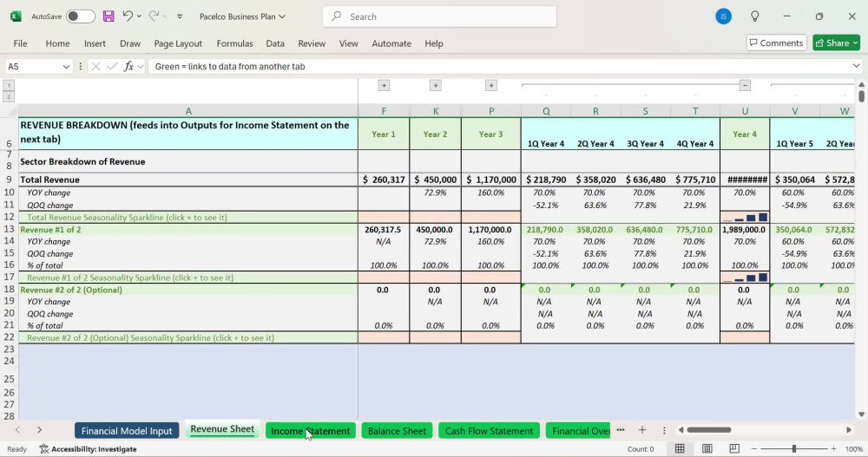Click the Redo arrow icon
The image size is (868, 457).
click(x=154, y=16)
